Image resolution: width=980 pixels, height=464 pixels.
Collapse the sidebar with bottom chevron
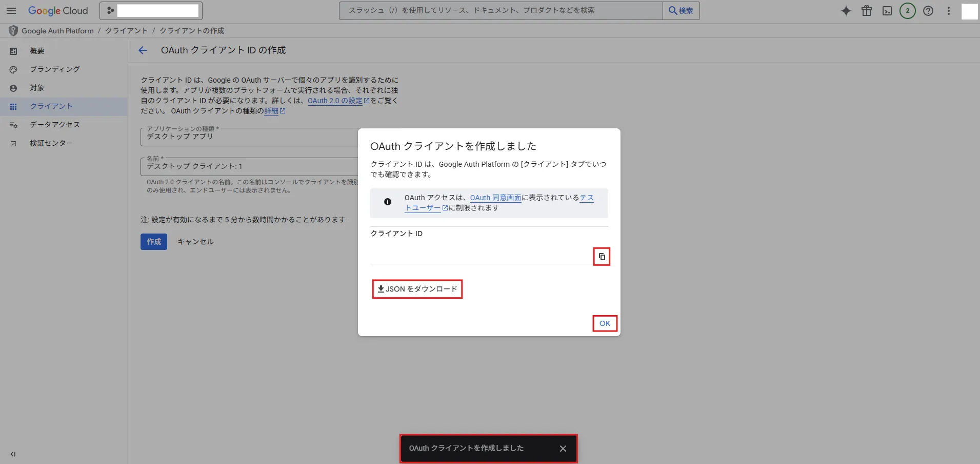(13, 454)
